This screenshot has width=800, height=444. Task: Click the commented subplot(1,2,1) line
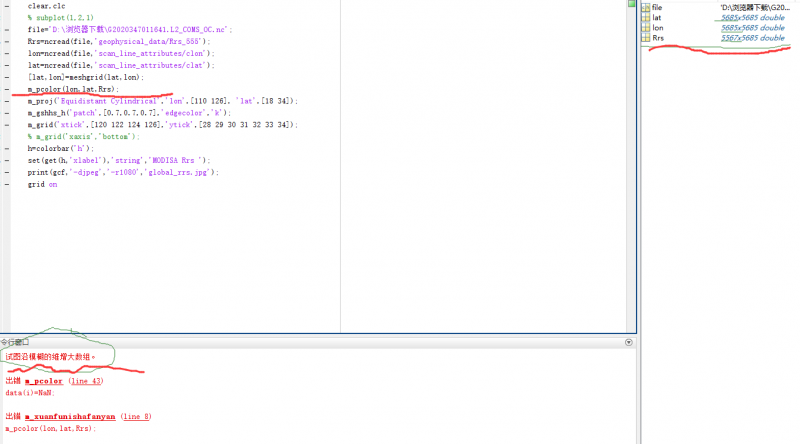60,17
